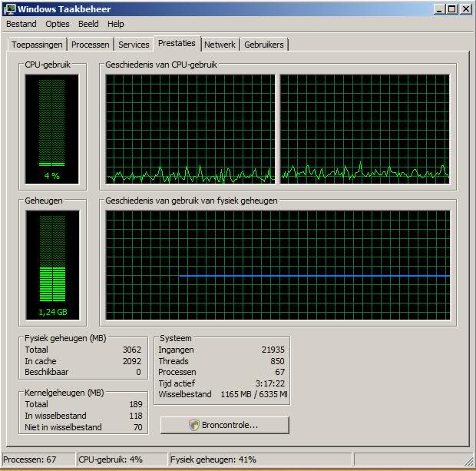Screen dimensions: 476x471
Task: Click the shield icon on Broncontrole button
Action: pos(193,425)
